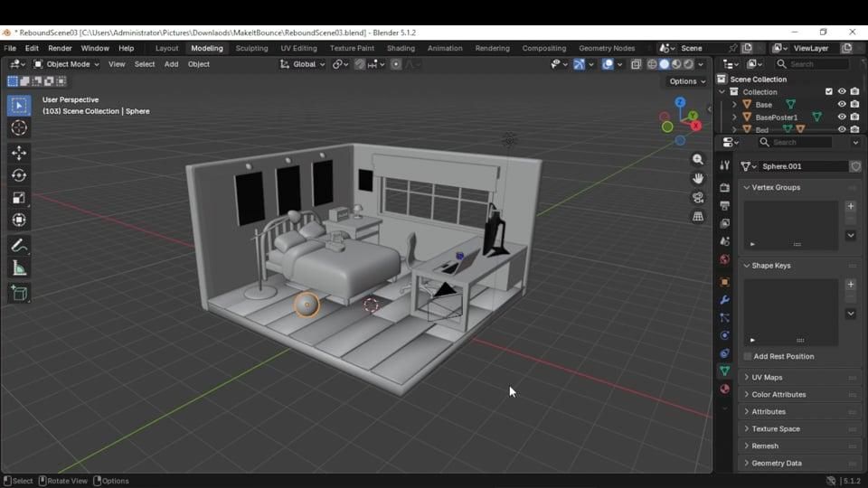The image size is (868, 488).
Task: Open the Object Data properties tab
Action: 724,371
